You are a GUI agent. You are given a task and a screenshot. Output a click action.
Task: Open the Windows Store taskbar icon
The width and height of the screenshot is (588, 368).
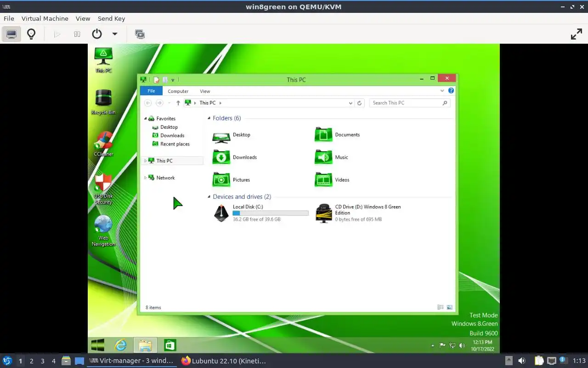(x=170, y=345)
